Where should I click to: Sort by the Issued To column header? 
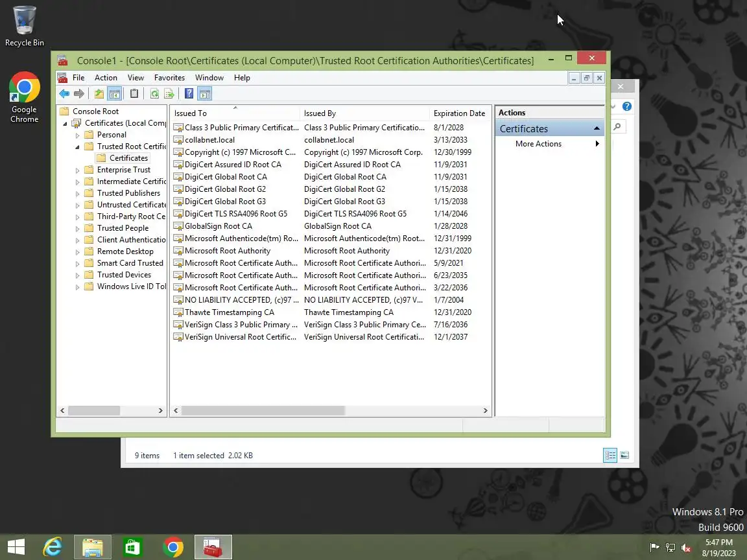click(235, 113)
